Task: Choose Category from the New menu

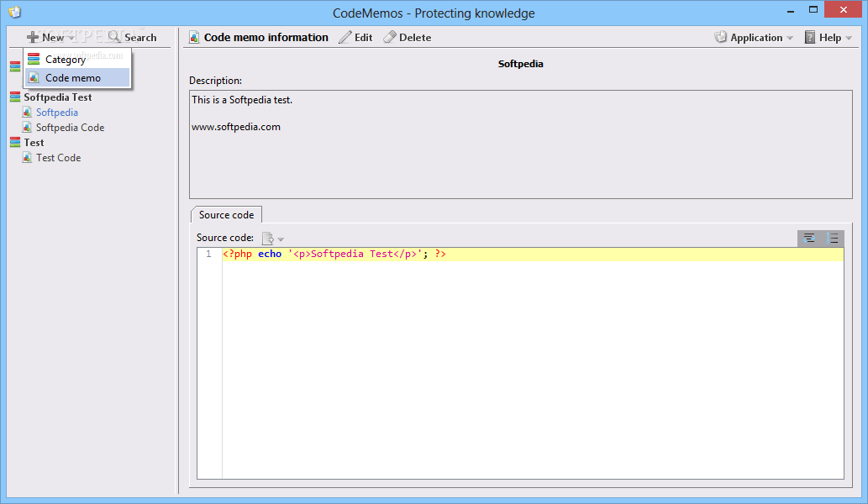Action: point(77,59)
